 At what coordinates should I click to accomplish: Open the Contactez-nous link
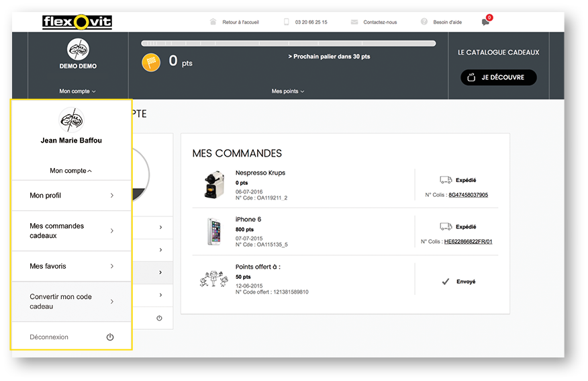point(380,22)
